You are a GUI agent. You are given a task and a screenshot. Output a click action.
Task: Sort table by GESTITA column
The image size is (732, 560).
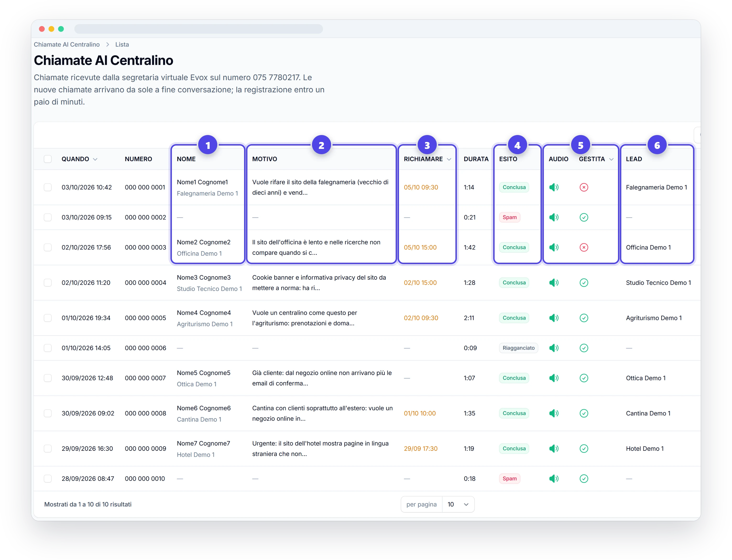(x=596, y=159)
